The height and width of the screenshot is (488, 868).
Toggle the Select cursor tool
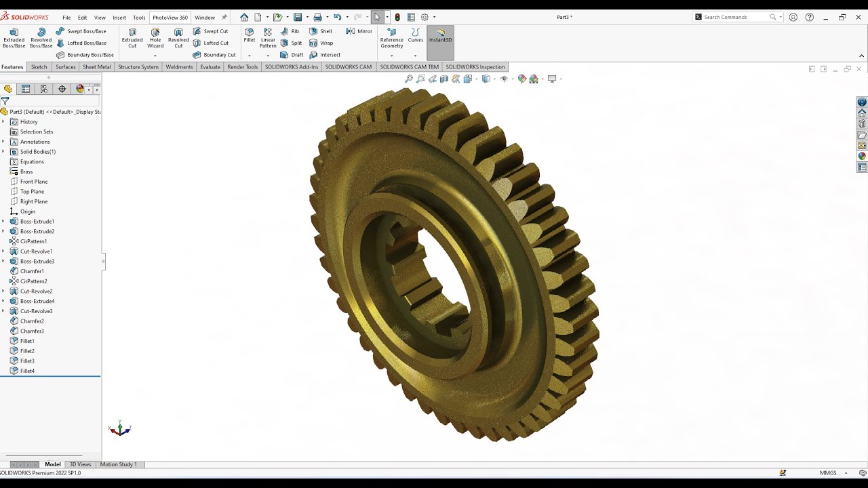[377, 17]
